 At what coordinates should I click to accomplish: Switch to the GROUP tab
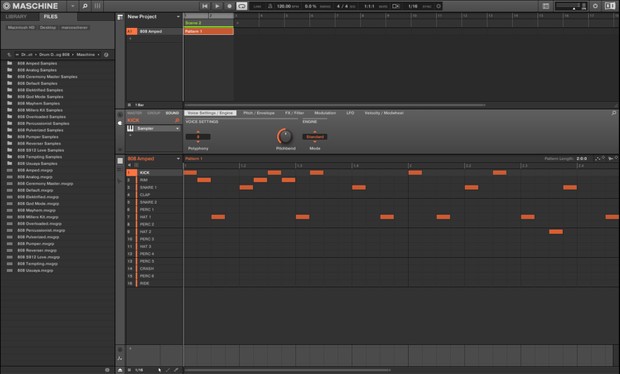154,113
